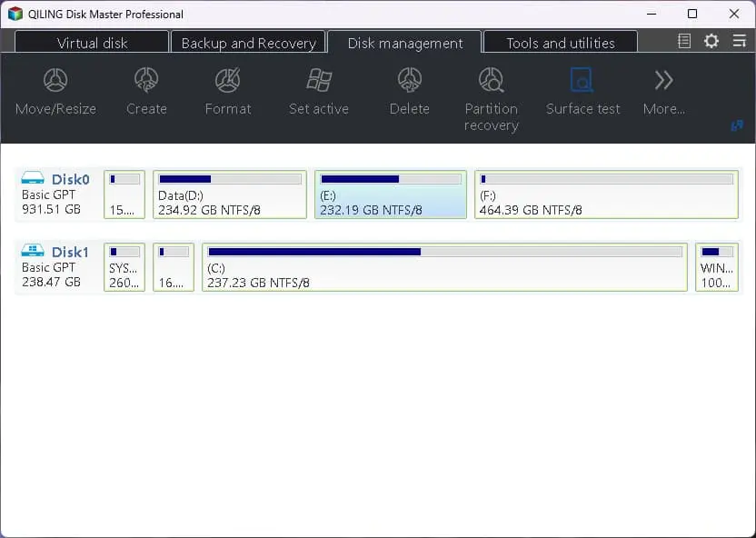Viewport: 756px width, 538px height.
Task: Open the Backup and Recovery tab
Action: coord(248,43)
